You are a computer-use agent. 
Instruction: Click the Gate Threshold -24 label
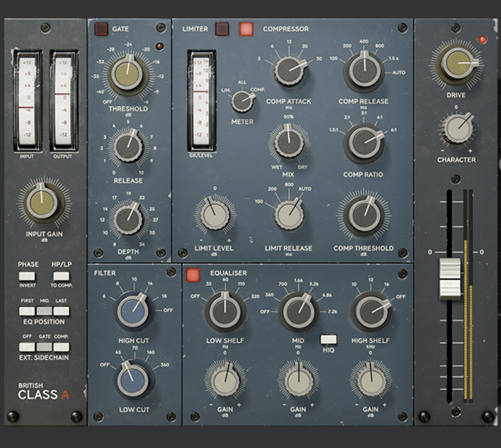[x=128, y=44]
